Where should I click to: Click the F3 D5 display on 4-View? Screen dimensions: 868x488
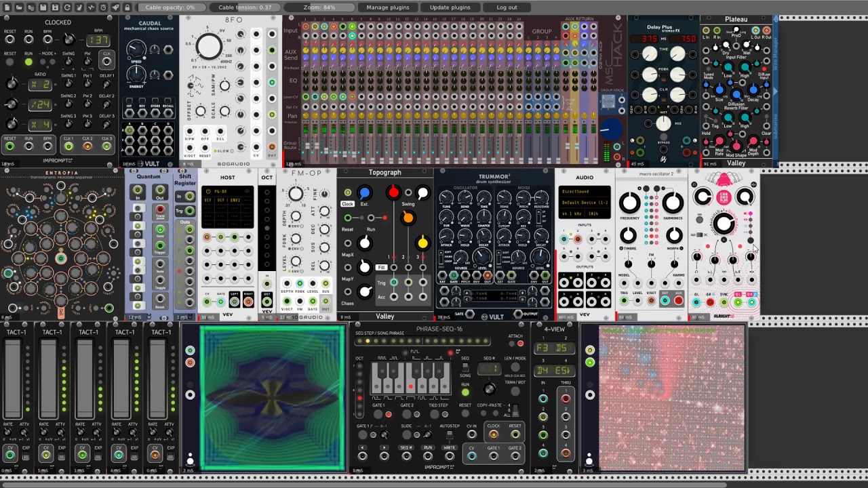point(555,348)
